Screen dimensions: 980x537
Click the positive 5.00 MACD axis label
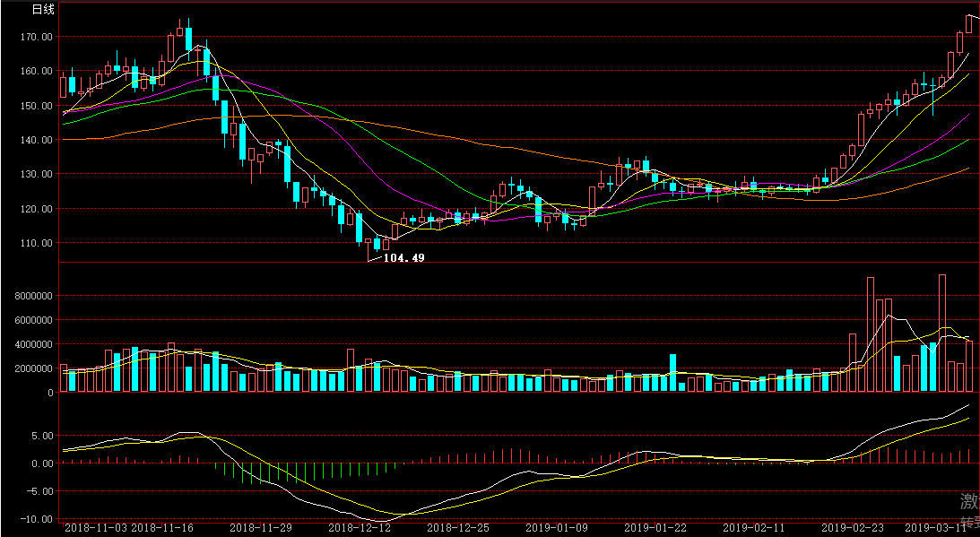coord(42,436)
